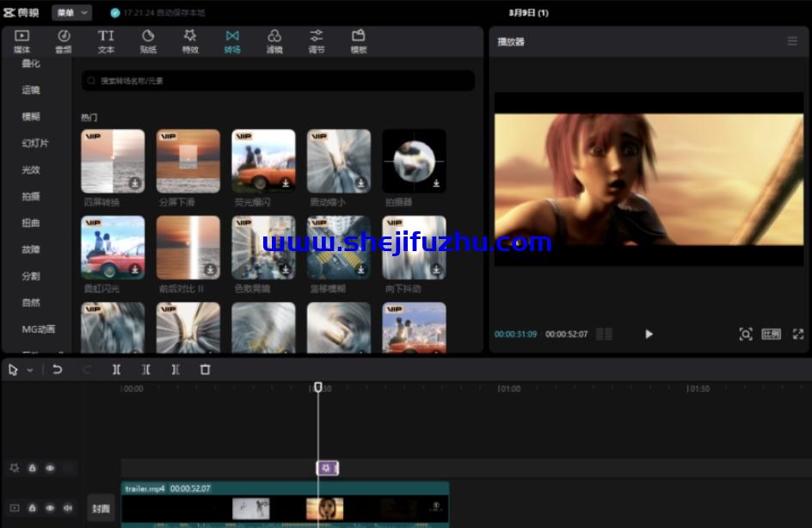Open the 贴纸 (Stickers) tab

point(148,41)
